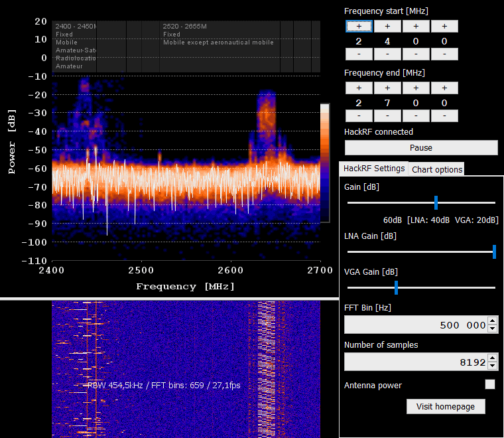Increase tens digit of Frequency end

tap(416, 88)
